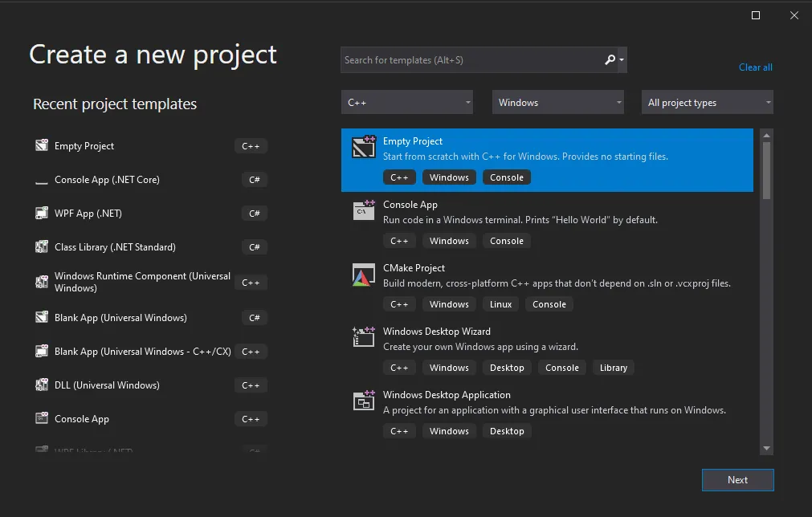Viewport: 812px width, 517px height.
Task: Click the WPF App (.NET) recent icon
Action: 42,214
